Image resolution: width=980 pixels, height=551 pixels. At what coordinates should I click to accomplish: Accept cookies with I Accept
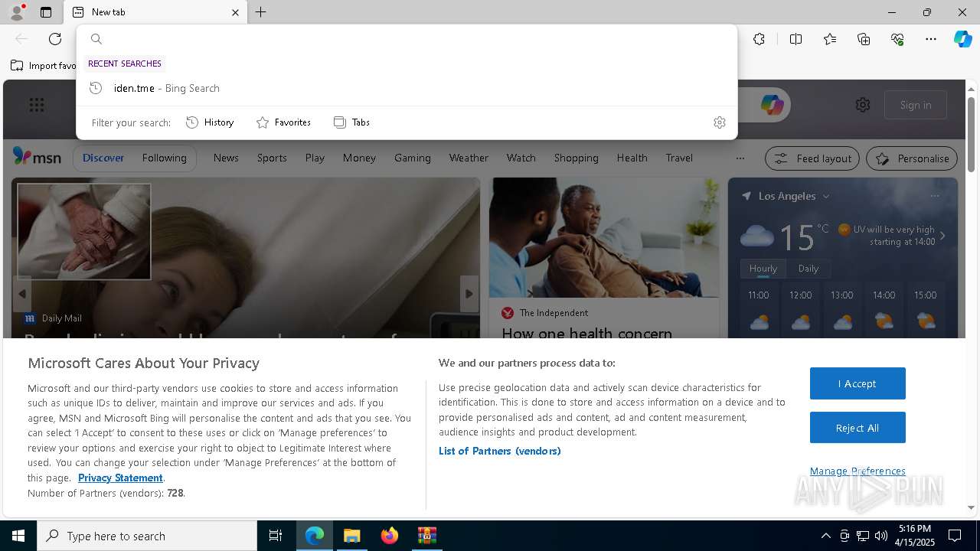pos(857,383)
